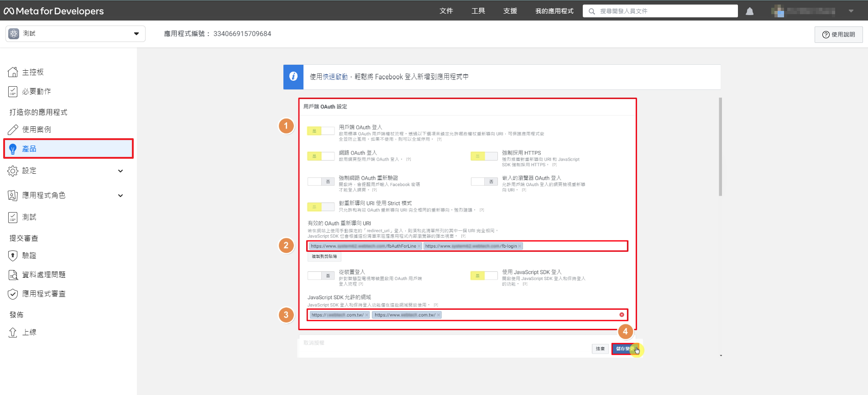Click the settings panel vertical scrollbar
This screenshot has width=868, height=395.
pos(720,147)
